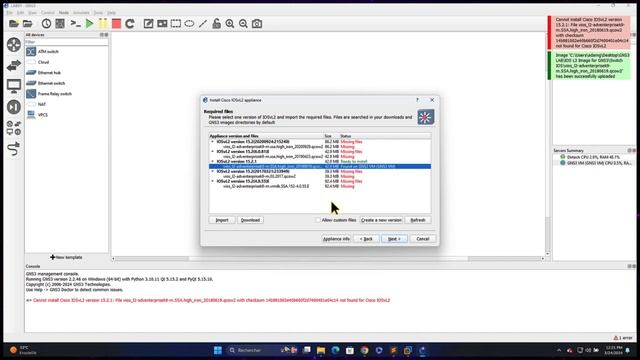The width and height of the screenshot is (640, 360).
Task: Click the New template button
Action: pyautogui.click(x=66, y=257)
